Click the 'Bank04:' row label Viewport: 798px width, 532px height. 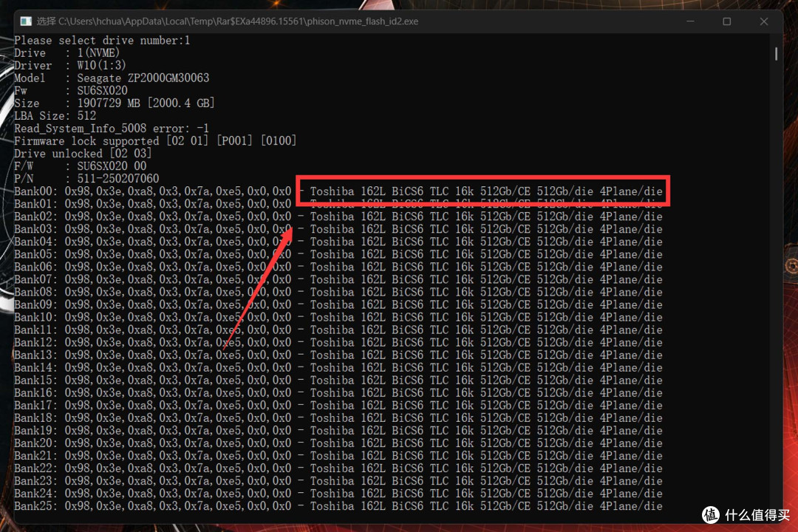pos(36,242)
